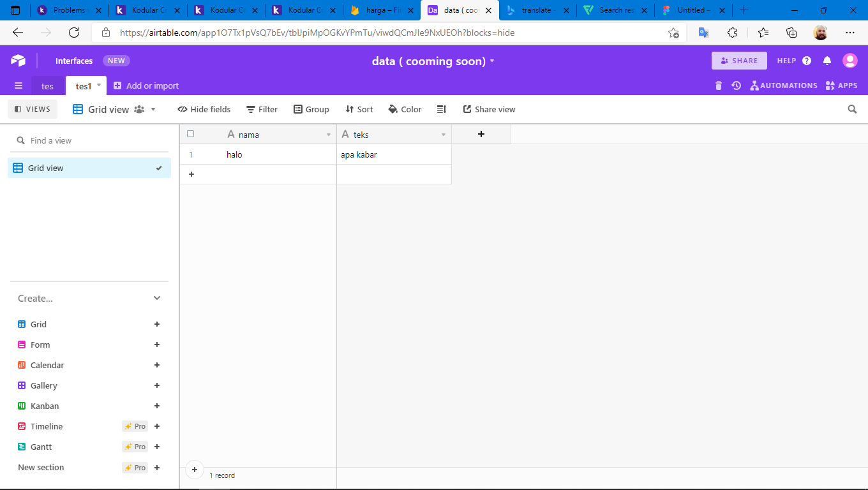Screen dimensions: 868x490
Task: Click the round add record button
Action: [x=195, y=470]
